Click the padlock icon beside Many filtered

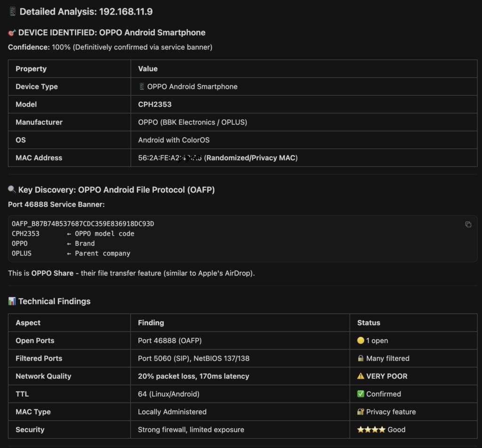(361, 358)
